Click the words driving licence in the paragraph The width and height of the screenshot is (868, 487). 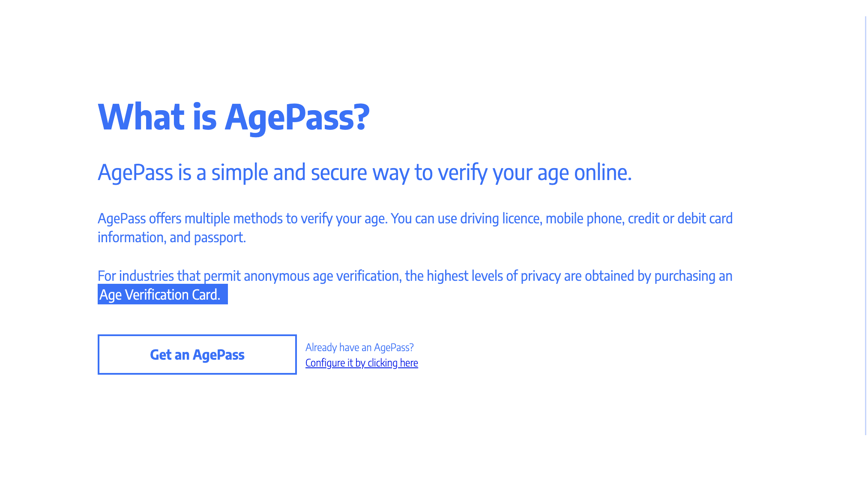tap(501, 219)
